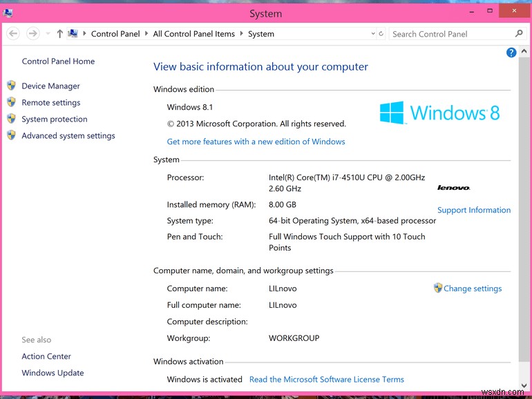The height and width of the screenshot is (399, 532).
Task: Expand the chevron before Control Panel breadcrumb
Action: [x=84, y=34]
